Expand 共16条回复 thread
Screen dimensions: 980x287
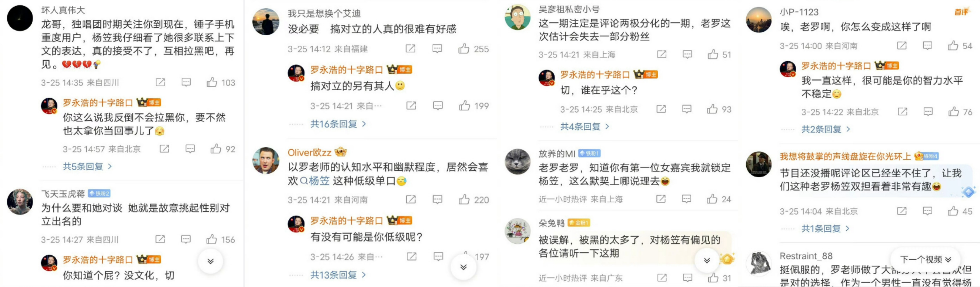[338, 124]
